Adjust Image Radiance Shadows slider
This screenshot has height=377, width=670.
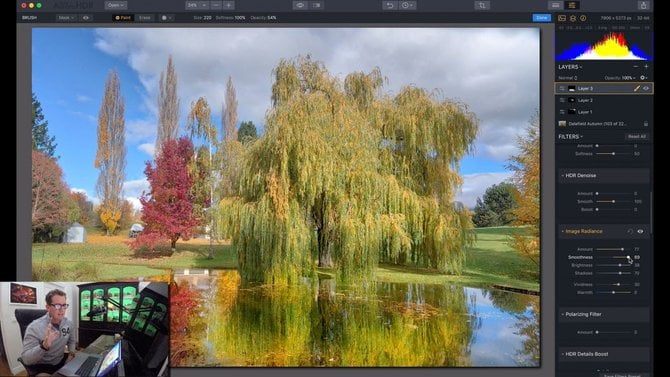click(614, 273)
